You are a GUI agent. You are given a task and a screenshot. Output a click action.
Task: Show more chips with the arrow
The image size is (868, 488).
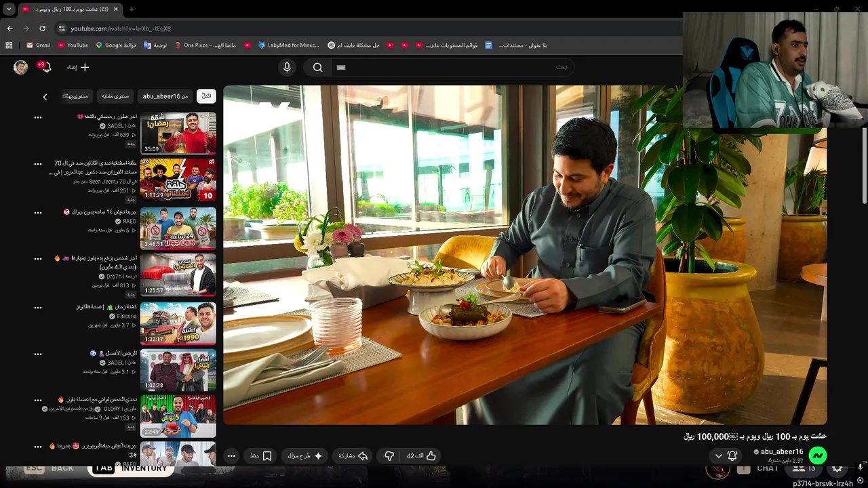click(45, 97)
